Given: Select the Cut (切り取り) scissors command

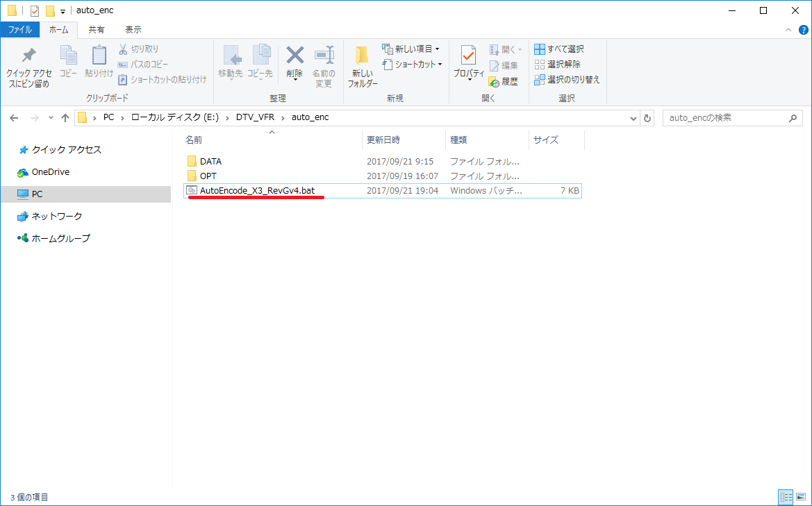Looking at the screenshot, I should pos(138,49).
